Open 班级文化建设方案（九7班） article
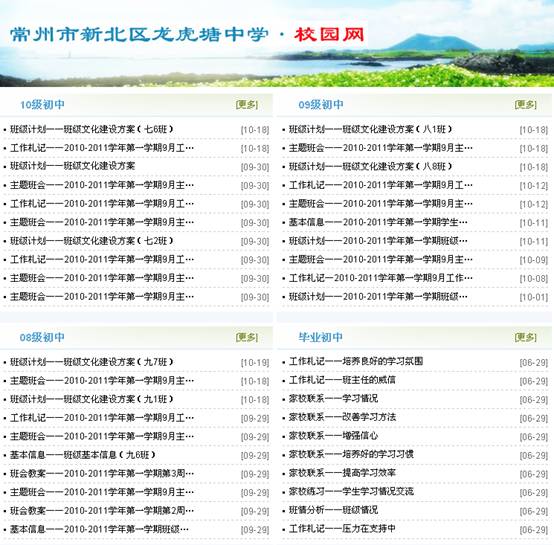 click(92, 362)
